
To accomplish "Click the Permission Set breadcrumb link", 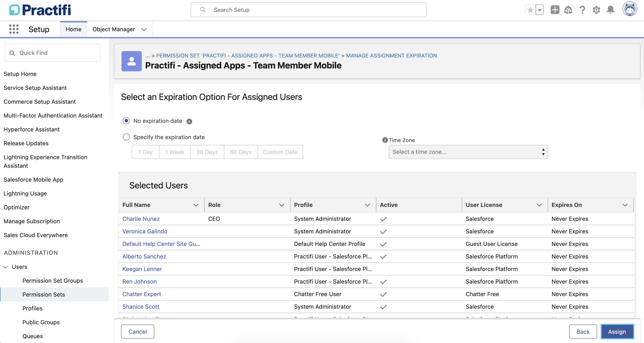I will click(248, 55).
